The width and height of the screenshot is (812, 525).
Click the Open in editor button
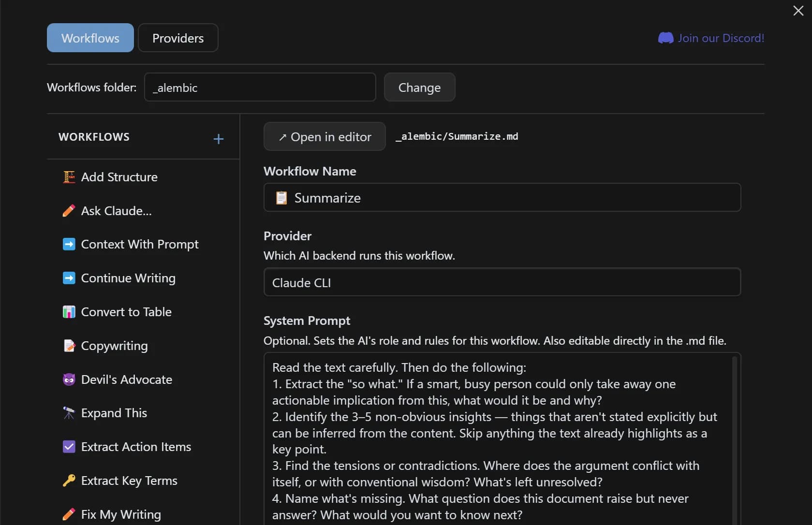(325, 136)
